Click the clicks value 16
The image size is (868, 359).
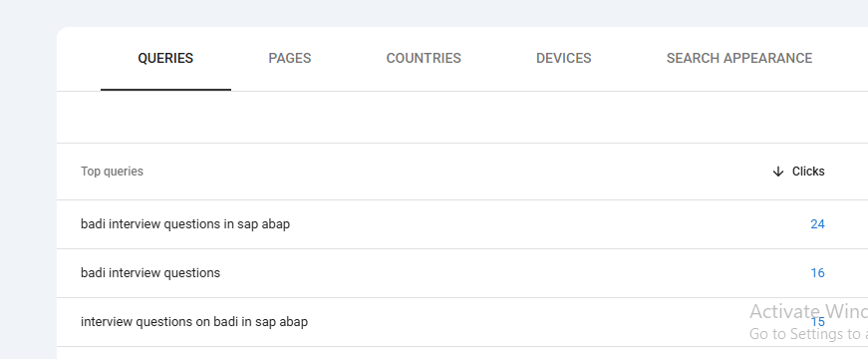tap(817, 273)
